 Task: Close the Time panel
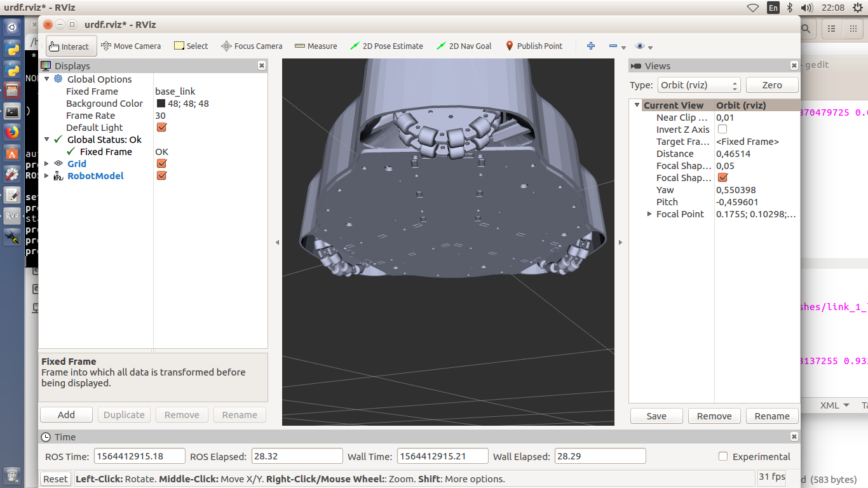794,437
